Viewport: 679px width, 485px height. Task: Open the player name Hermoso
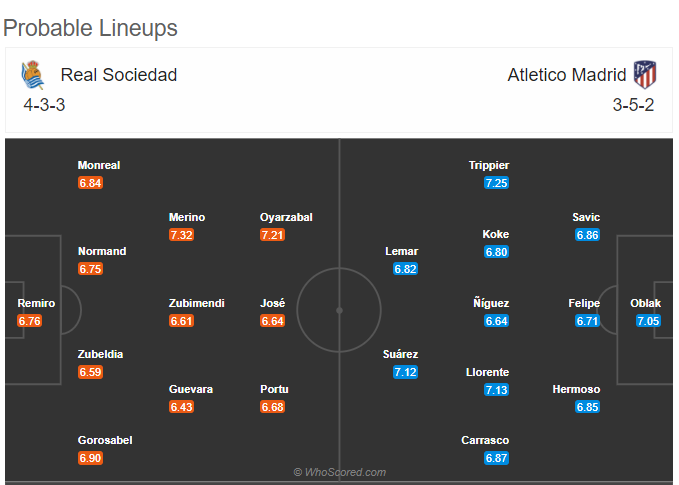[576, 389]
